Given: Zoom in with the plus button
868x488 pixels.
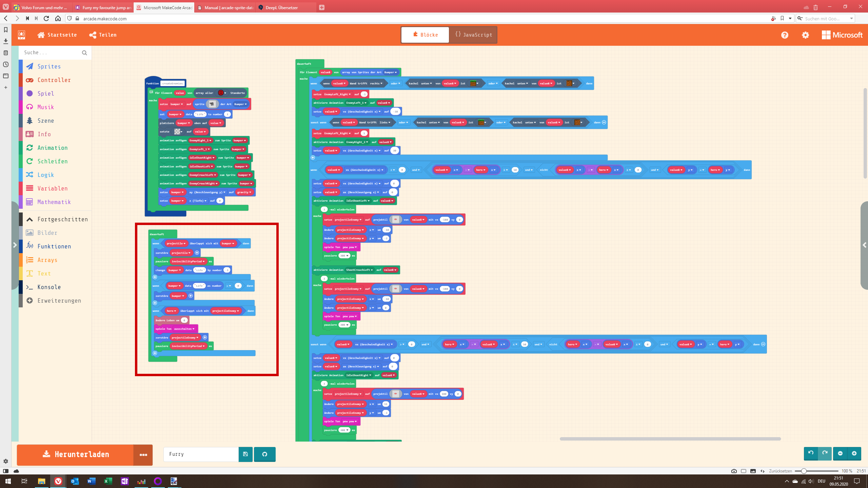Looking at the screenshot, I should (854, 453).
